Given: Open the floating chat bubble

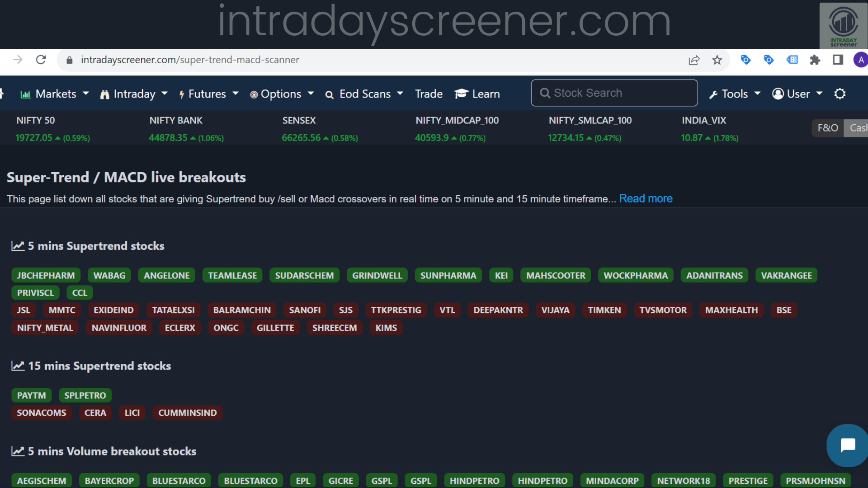Looking at the screenshot, I should pos(847,445).
